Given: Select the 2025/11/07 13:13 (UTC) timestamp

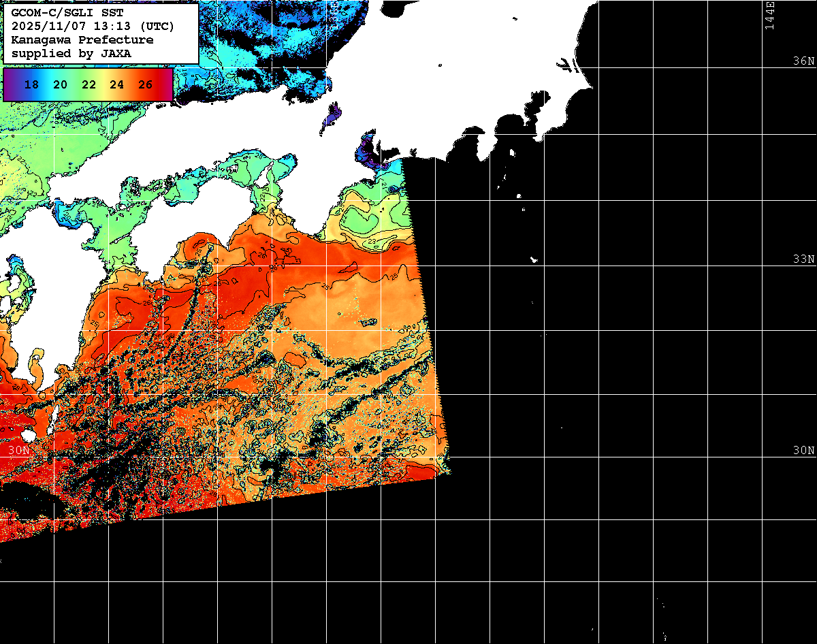Looking at the screenshot, I should (93, 27).
